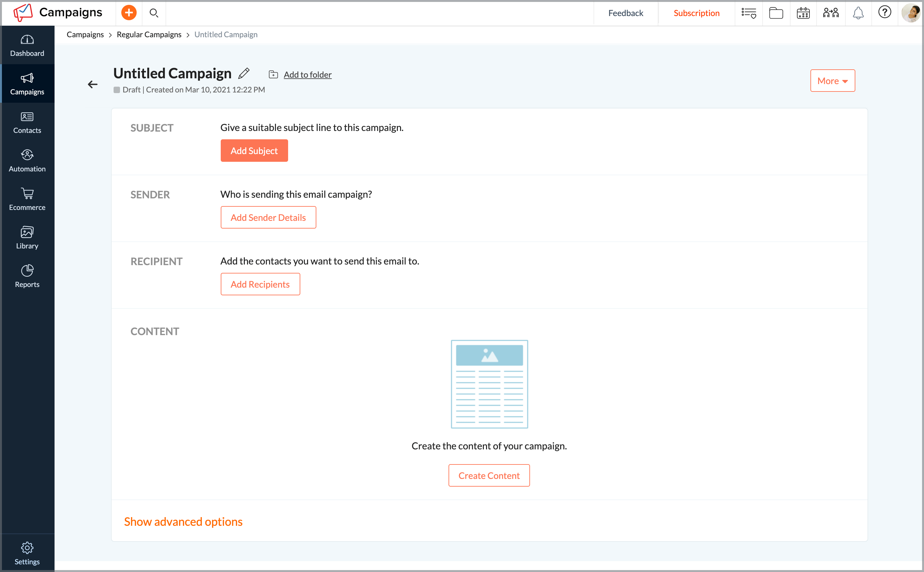Open search with the magnifier icon
Viewport: 924px width, 572px height.
pyautogui.click(x=154, y=13)
